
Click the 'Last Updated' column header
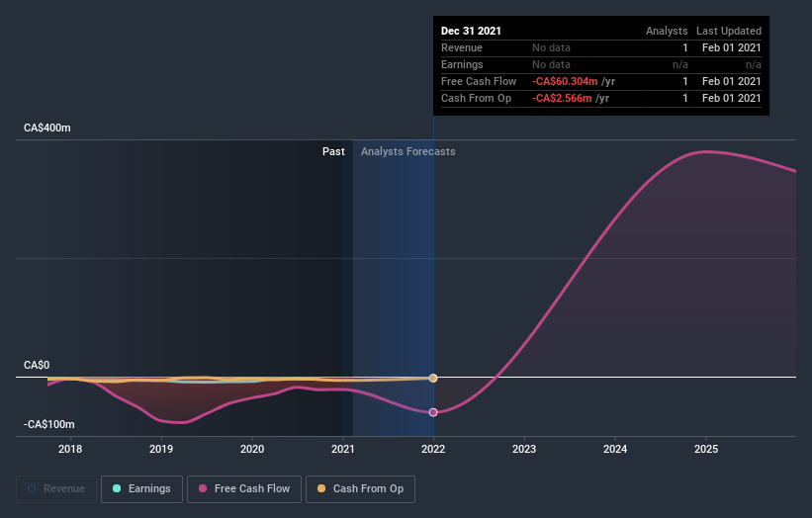(729, 31)
